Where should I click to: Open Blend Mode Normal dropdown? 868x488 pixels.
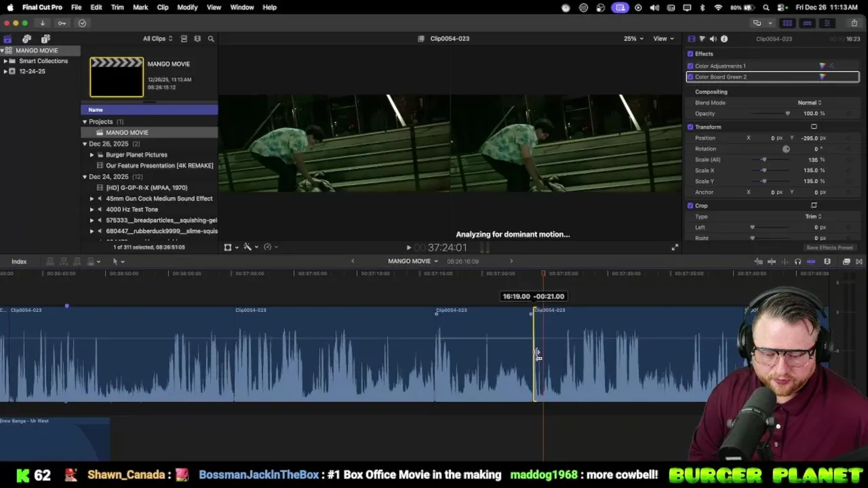coord(809,102)
